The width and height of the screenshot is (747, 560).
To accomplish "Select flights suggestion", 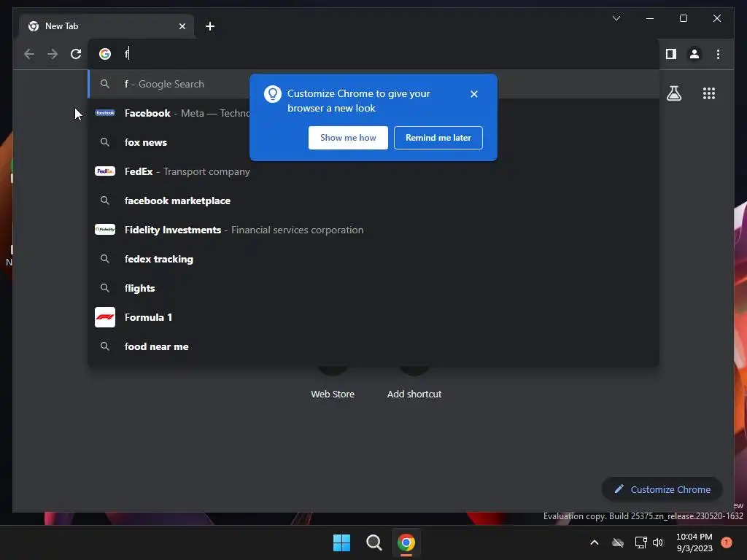I will [x=373, y=288].
